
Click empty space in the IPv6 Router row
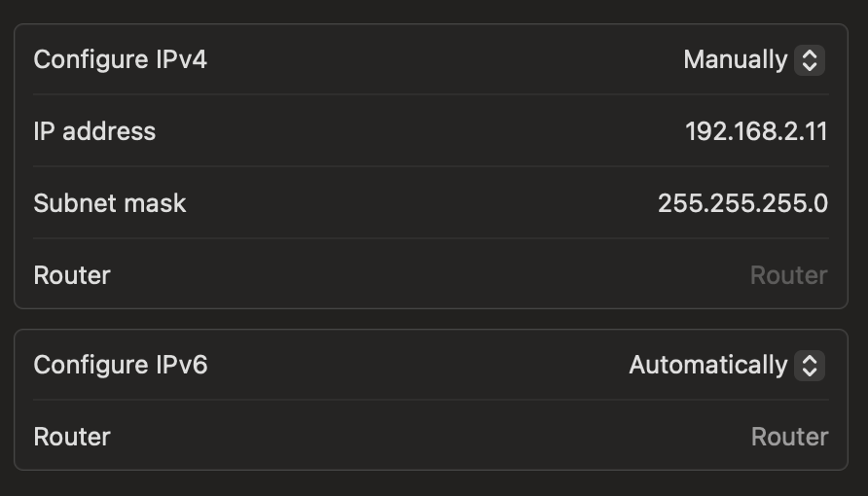pos(418,437)
